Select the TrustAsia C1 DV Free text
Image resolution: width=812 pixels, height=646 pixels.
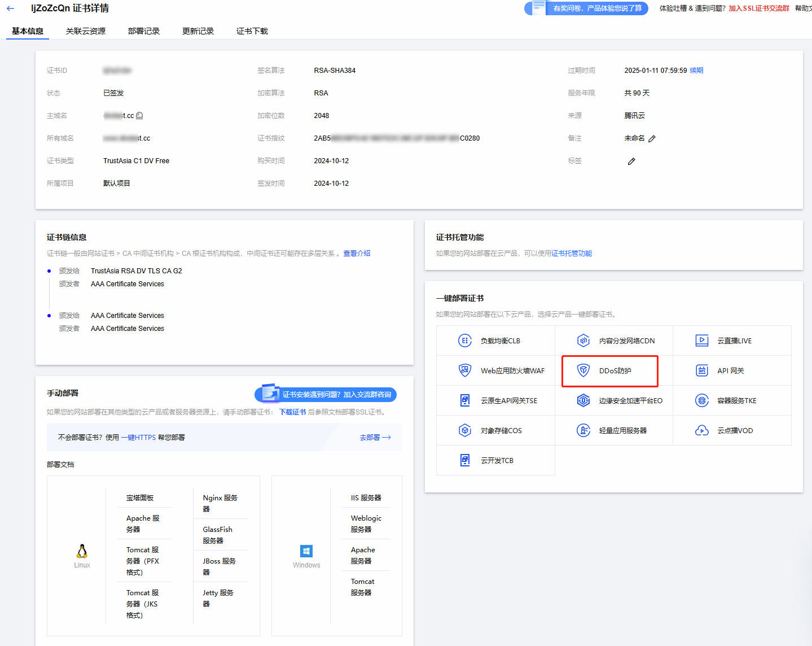pyautogui.click(x=137, y=161)
